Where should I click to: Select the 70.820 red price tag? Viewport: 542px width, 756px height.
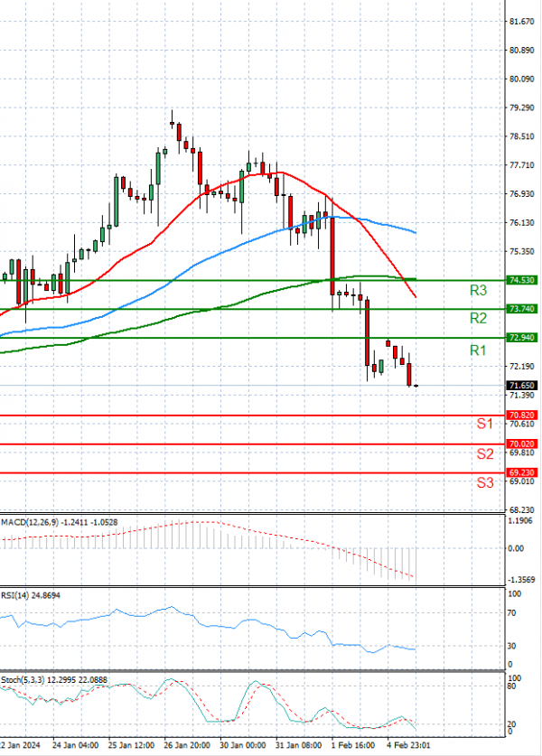pos(522,415)
